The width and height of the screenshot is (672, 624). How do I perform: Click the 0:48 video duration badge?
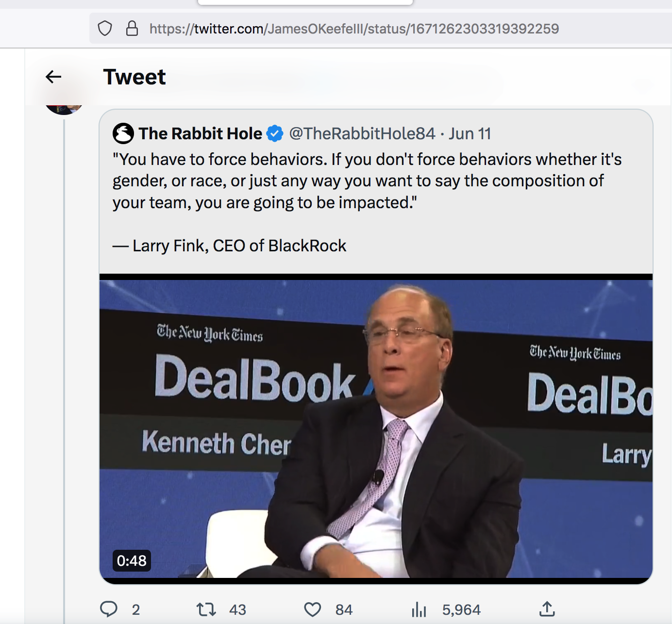(x=132, y=560)
